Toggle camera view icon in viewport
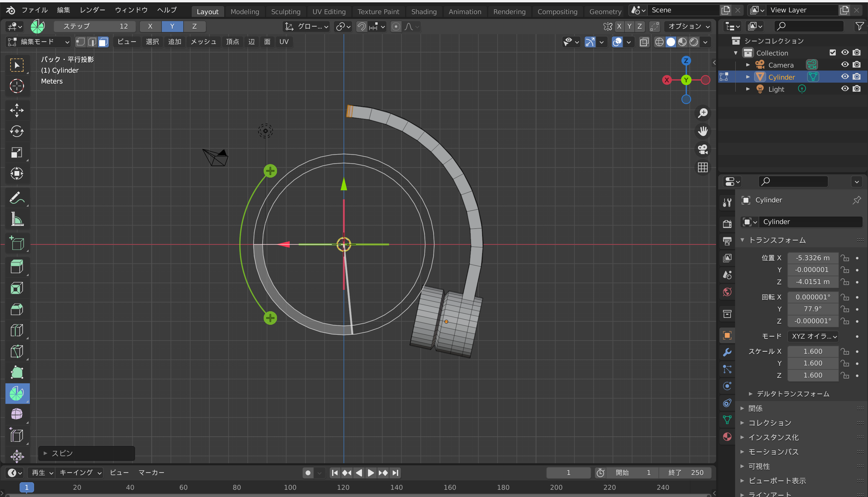 pyautogui.click(x=703, y=149)
